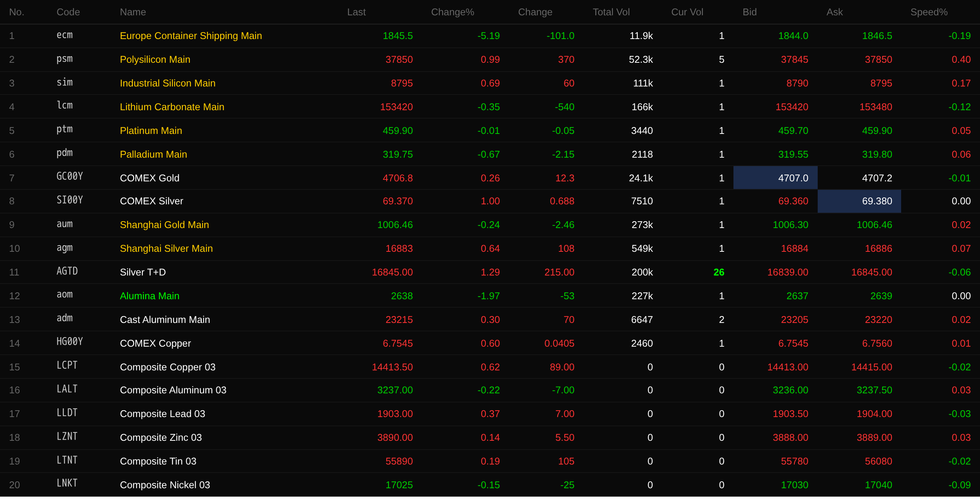Select Composite Aluminum 03 row
The width and height of the screenshot is (980, 502).
click(490, 390)
